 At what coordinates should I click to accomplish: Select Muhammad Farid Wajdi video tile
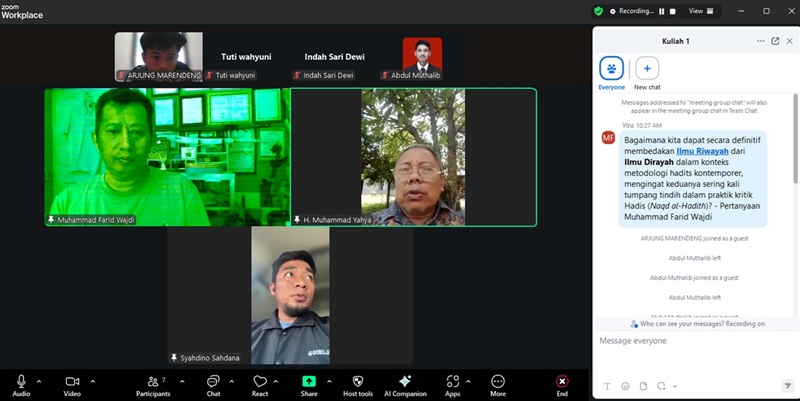[x=167, y=157]
